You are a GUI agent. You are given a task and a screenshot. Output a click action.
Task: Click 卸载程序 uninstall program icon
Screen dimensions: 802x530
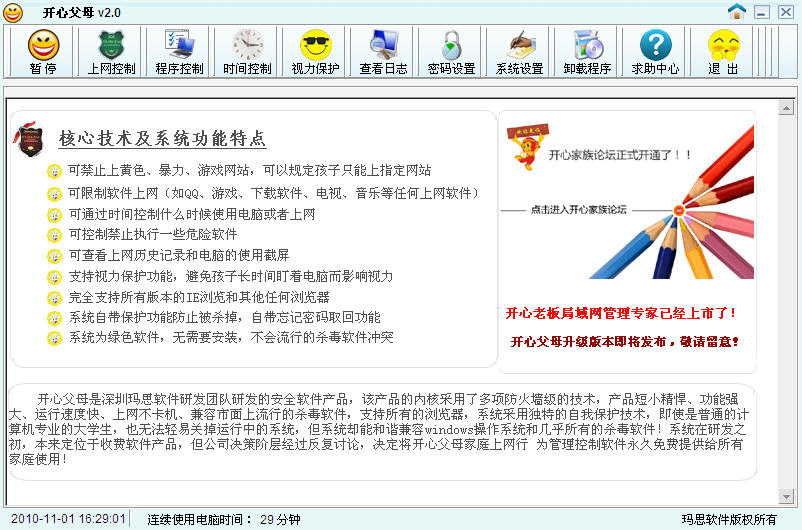pos(587,47)
